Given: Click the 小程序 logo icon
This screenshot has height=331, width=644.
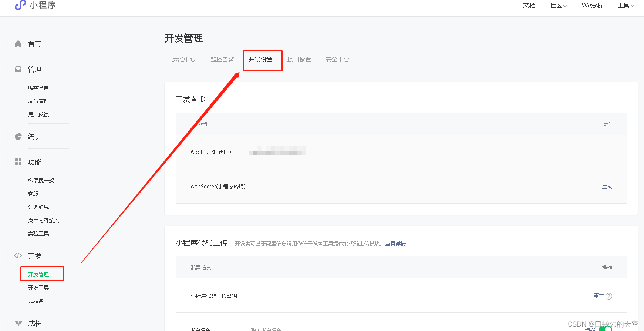Looking at the screenshot, I should (x=20, y=5).
